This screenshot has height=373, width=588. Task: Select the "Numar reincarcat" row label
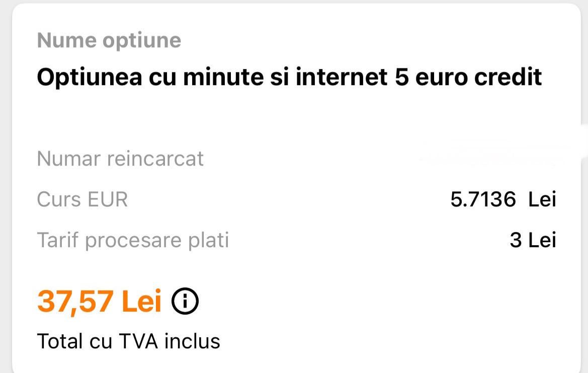point(120,159)
